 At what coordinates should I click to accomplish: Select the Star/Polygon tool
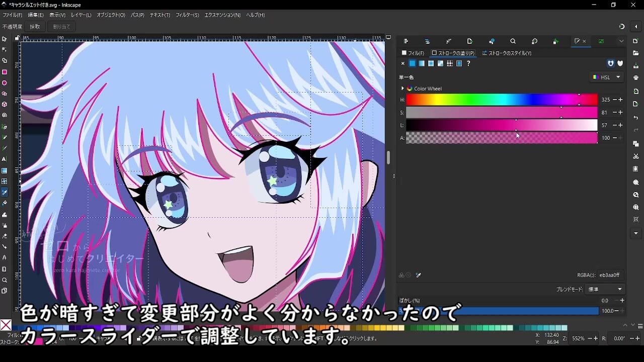(x=4, y=94)
